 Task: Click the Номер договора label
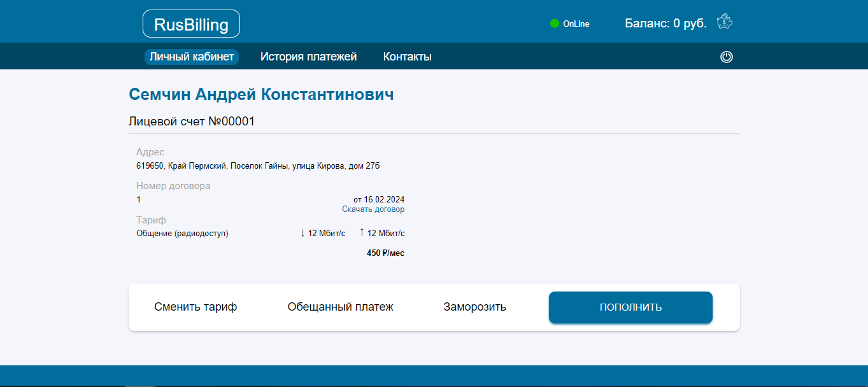(173, 186)
